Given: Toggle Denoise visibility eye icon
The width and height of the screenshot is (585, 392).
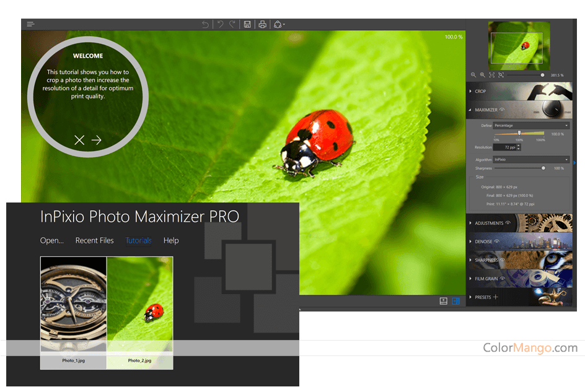Looking at the screenshot, I should [x=497, y=242].
